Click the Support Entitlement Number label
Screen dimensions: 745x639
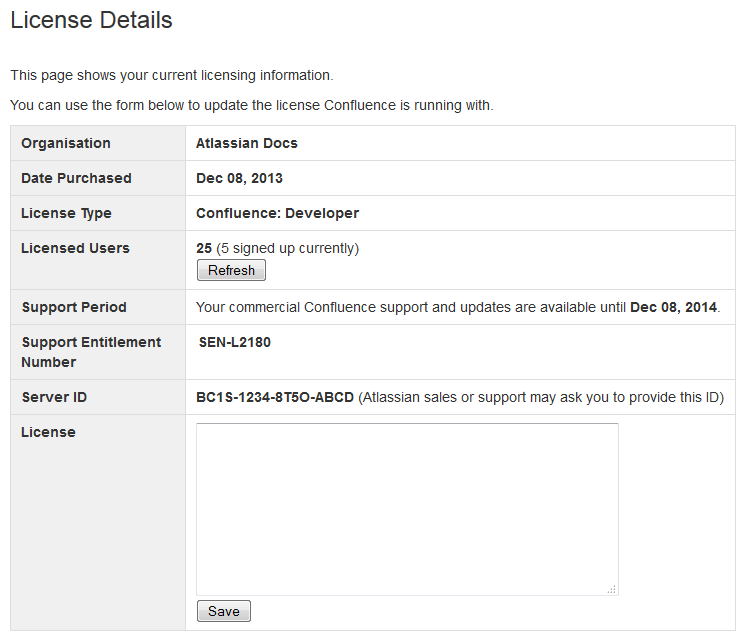click(91, 352)
